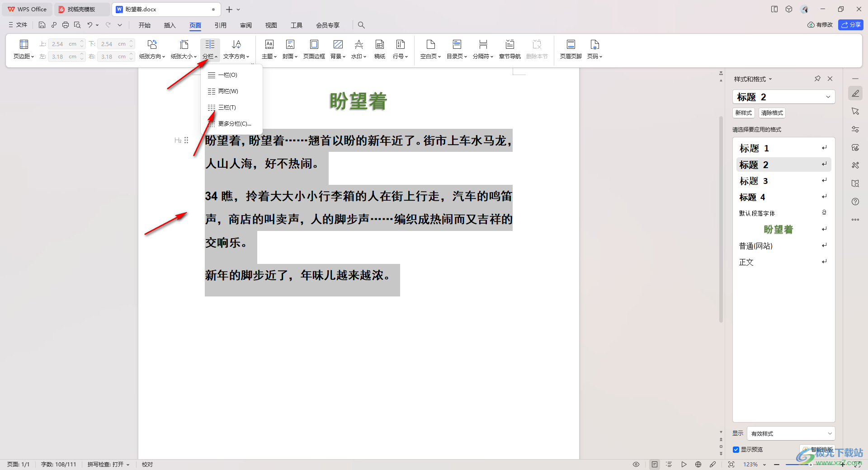Screen dimensions: 868x470
Task: Click the undo icon
Action: coord(90,25)
